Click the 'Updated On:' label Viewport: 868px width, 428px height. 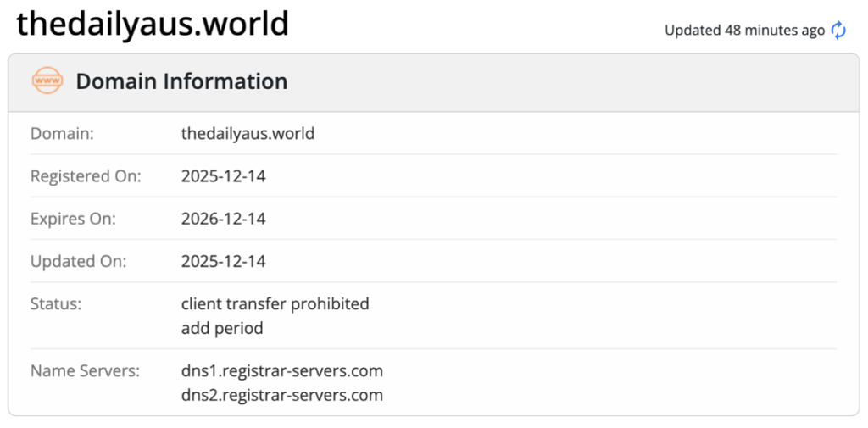click(78, 261)
